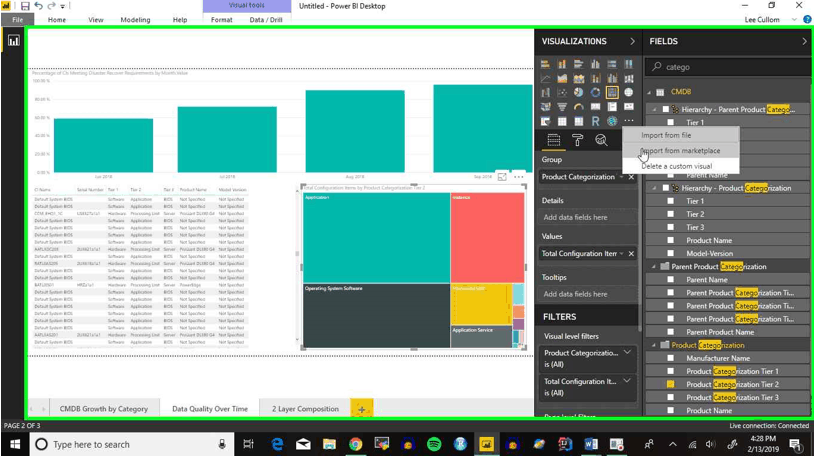Switch to Report view sidebar icon
The image size is (816, 456).
[x=14, y=41]
